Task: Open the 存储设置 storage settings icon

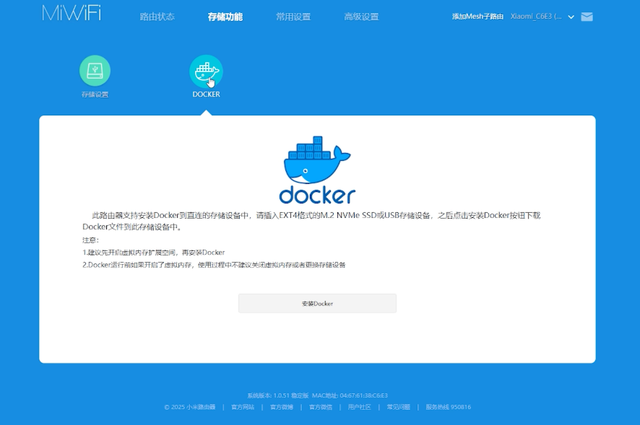Action: pyautogui.click(x=95, y=71)
